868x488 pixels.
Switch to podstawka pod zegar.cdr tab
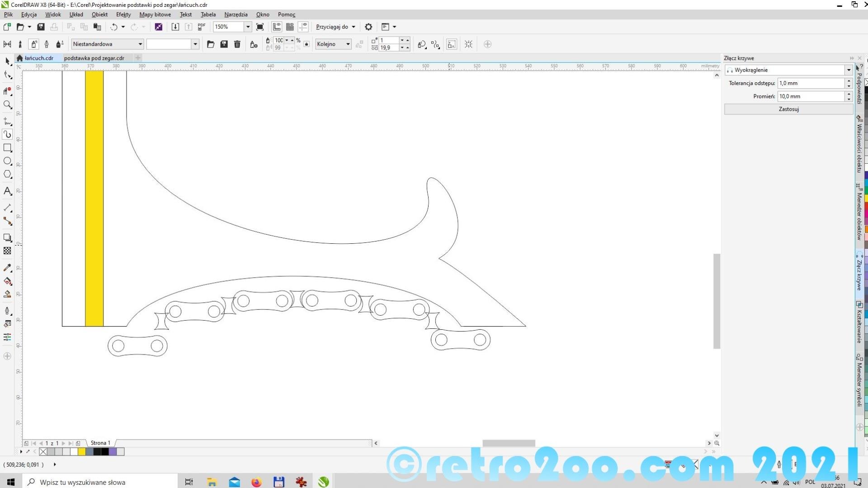[94, 58]
